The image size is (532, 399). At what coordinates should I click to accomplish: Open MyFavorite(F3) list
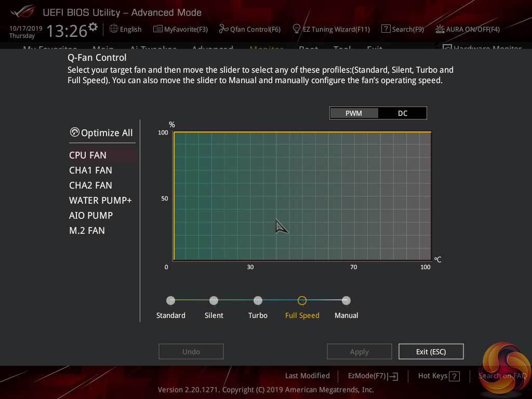click(x=180, y=29)
